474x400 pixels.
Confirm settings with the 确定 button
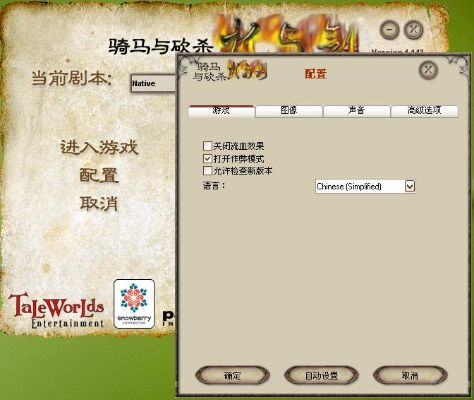click(232, 376)
